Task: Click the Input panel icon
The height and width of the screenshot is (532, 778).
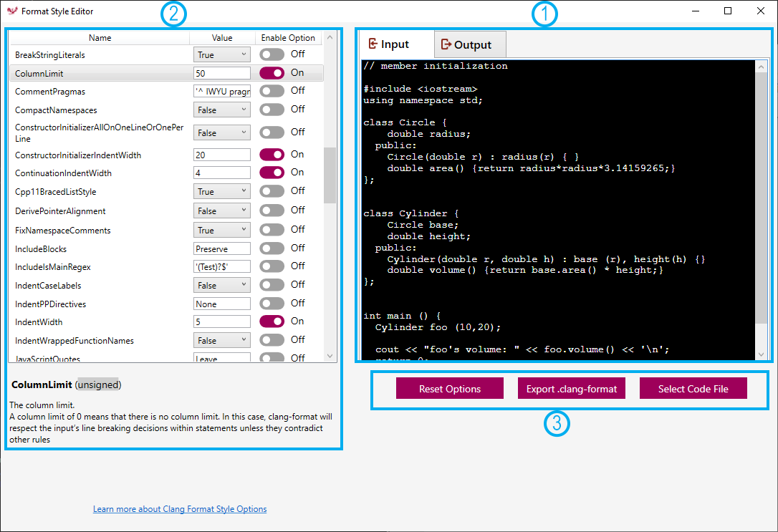Action: click(x=374, y=44)
